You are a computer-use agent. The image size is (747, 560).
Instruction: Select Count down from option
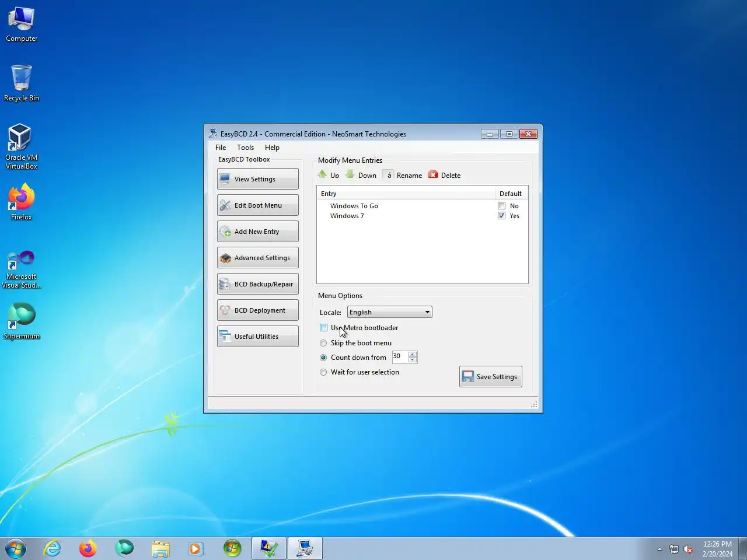point(323,358)
